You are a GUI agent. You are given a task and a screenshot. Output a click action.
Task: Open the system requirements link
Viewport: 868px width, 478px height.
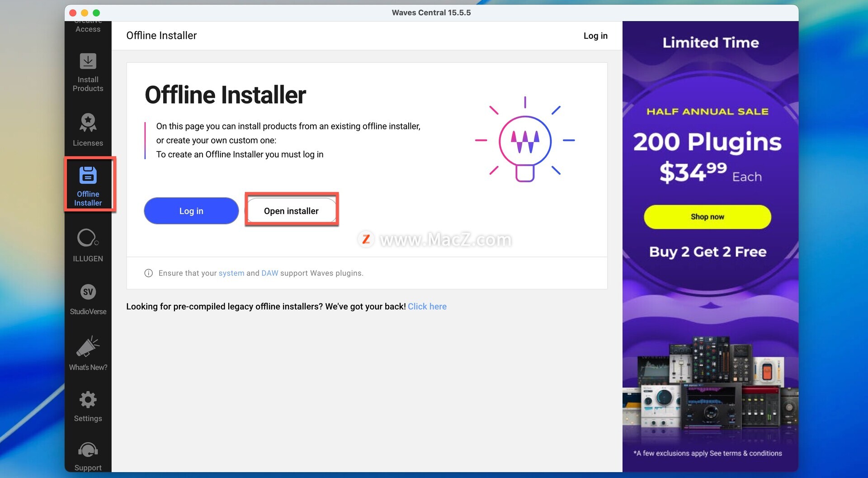[231, 273]
